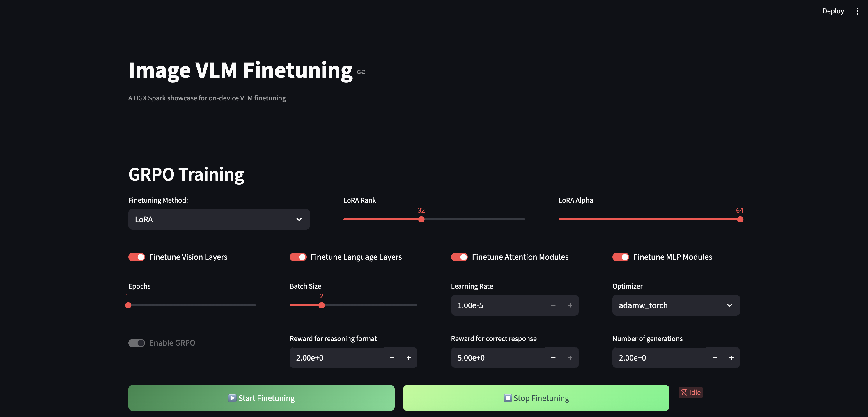Turn off Finetune MLP Modules
The image size is (868, 417).
[621, 257]
